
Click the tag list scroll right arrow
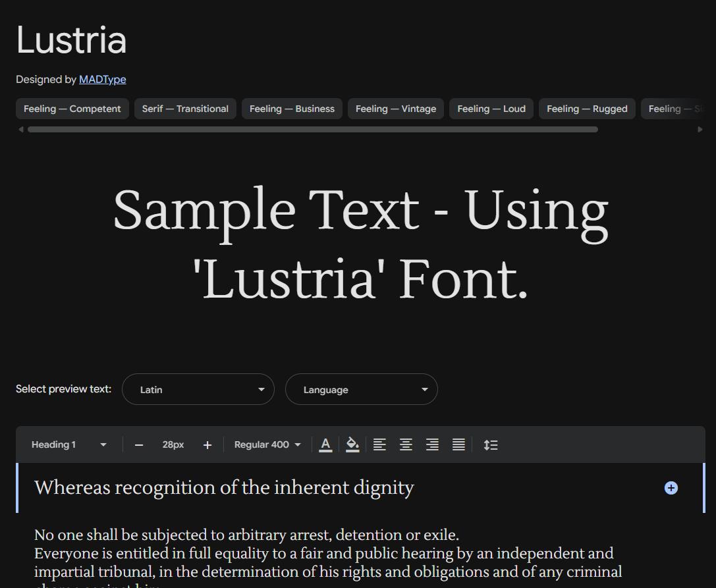point(700,130)
